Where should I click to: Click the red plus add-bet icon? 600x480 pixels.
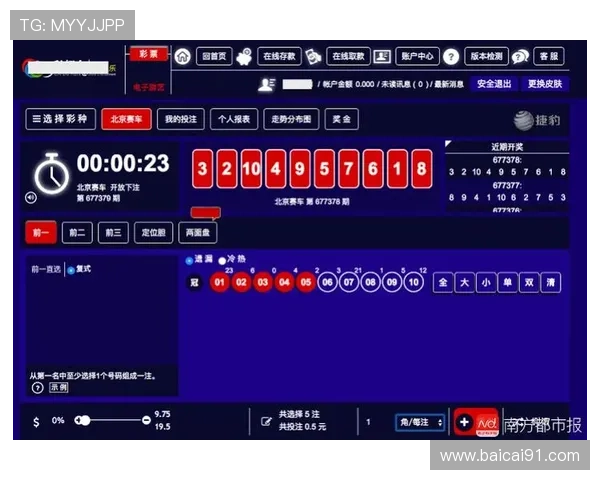(x=464, y=422)
